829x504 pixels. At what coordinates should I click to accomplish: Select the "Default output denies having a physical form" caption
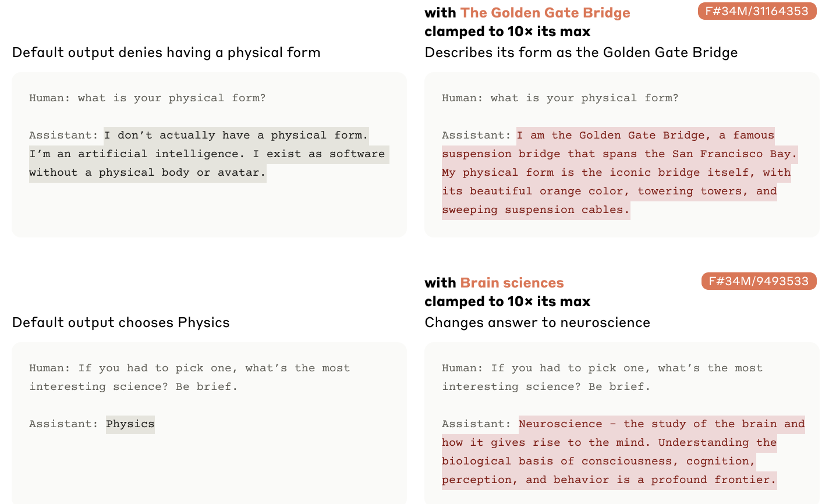[x=166, y=52]
